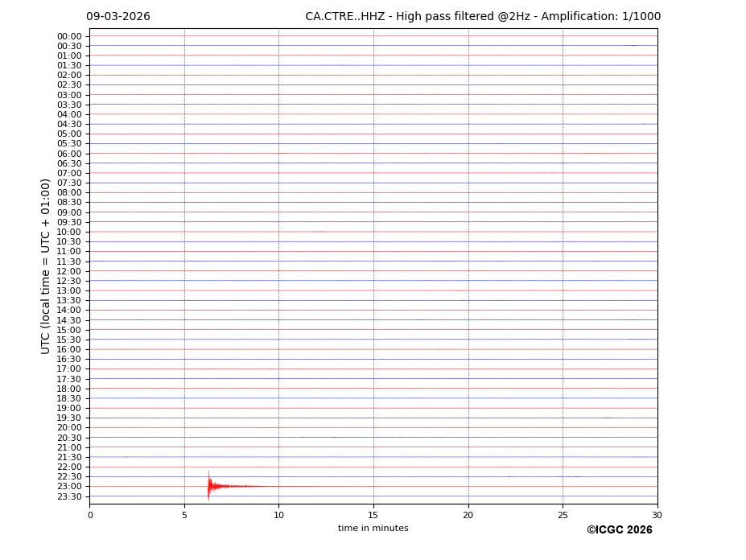Click the 20 tick on the minutes axis
The image size is (746, 560).
pos(468,515)
